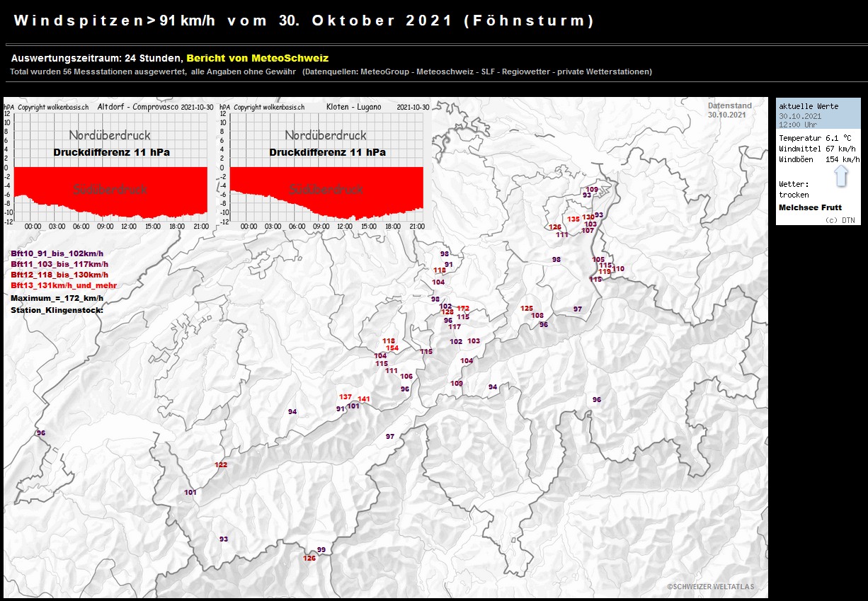Screen dimensions: 868x601
Task: Select the 125 station value on map
Action: pos(527,308)
